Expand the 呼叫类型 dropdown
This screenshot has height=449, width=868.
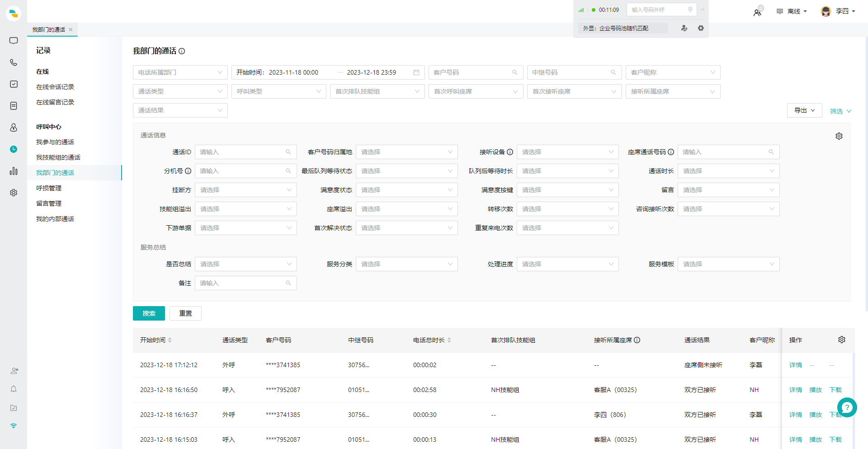tap(279, 91)
